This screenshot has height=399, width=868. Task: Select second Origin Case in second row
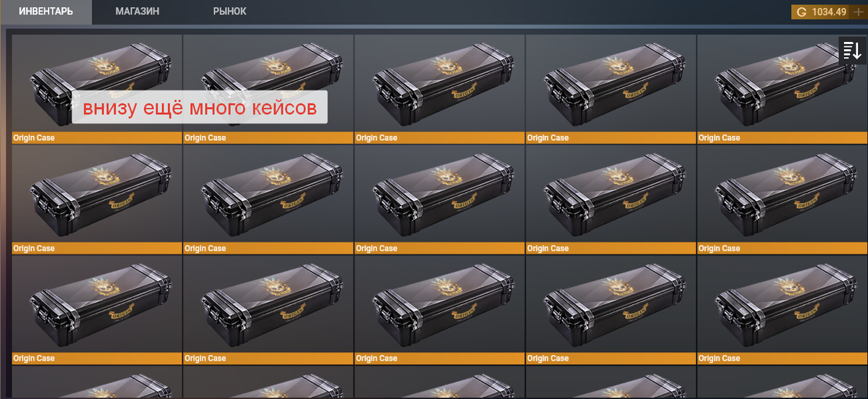click(x=268, y=199)
